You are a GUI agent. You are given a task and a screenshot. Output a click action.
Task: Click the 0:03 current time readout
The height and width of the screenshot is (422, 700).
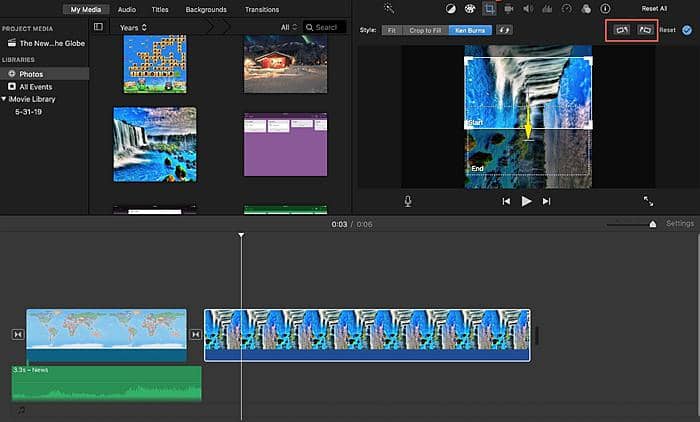pyautogui.click(x=339, y=224)
